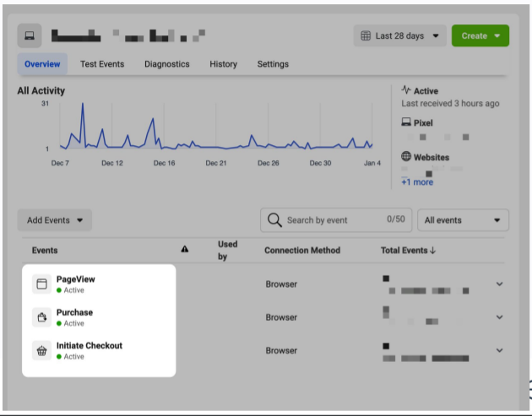The height and width of the screenshot is (416, 532).
Task: Click the Initiate Checkout basket icon
Action: click(41, 350)
